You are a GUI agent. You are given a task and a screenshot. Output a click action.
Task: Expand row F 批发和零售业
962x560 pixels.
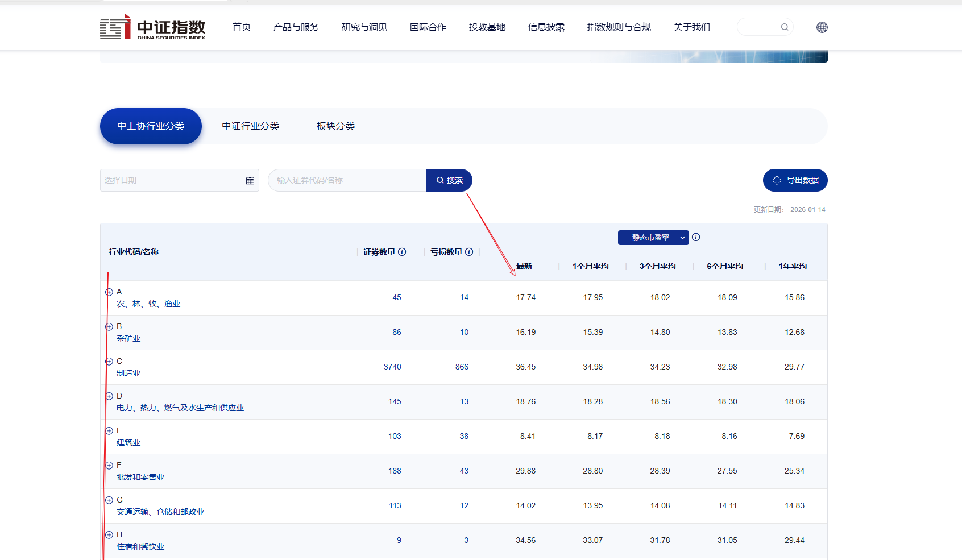click(x=109, y=466)
